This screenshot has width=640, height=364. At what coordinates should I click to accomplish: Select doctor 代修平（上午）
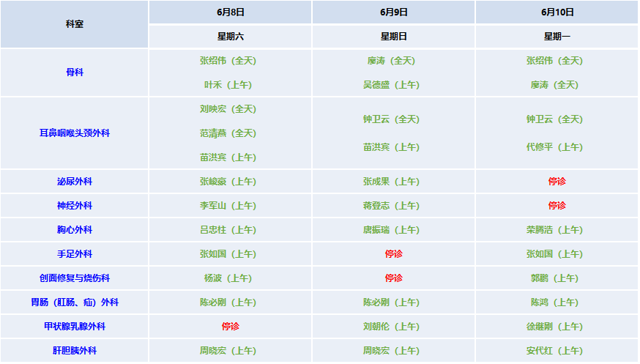click(x=557, y=147)
